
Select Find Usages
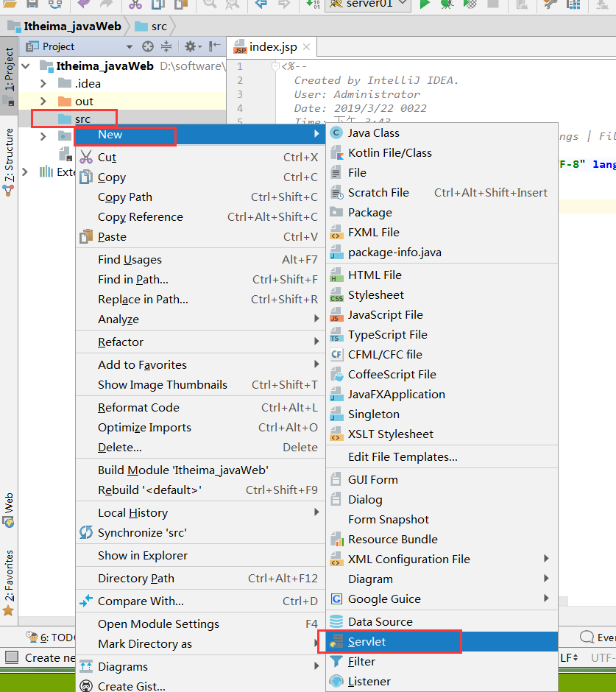tap(200, 259)
